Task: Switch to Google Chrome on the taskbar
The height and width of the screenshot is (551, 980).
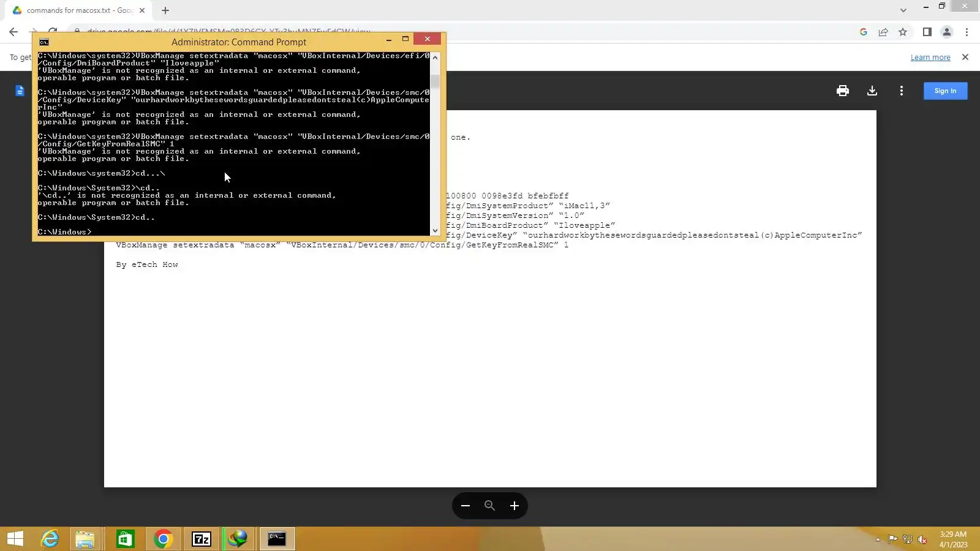Action: pos(164,539)
